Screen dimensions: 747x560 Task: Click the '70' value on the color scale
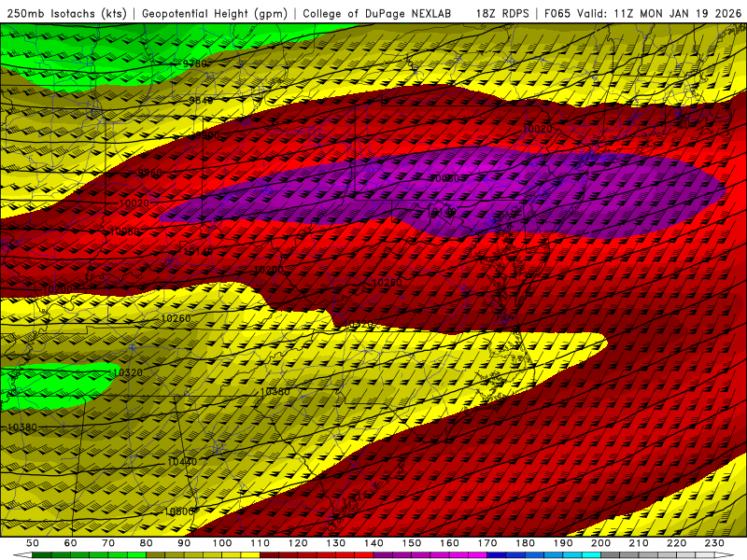pos(108,543)
